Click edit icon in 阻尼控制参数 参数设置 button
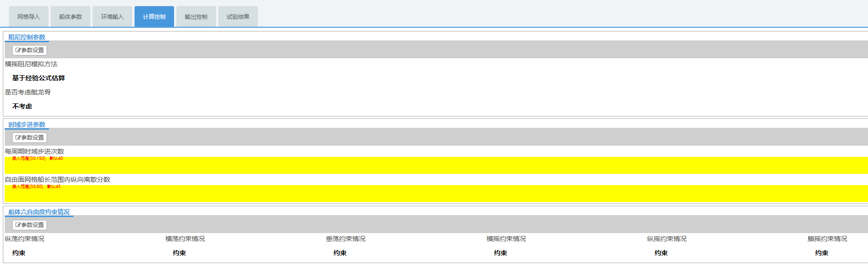Screen dimensions: 868x265 [x=18, y=50]
